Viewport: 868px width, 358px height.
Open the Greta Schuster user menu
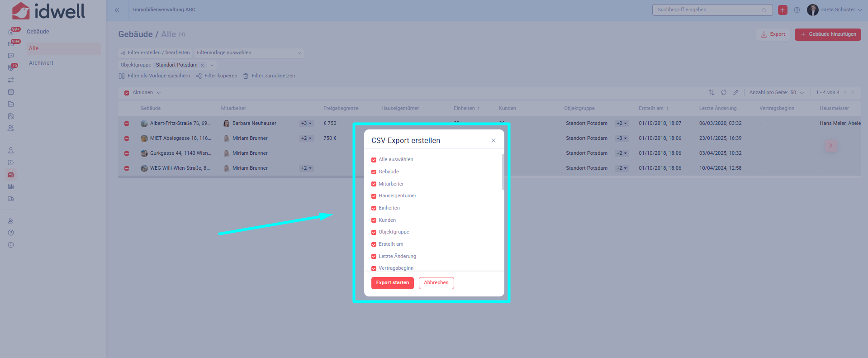click(835, 10)
